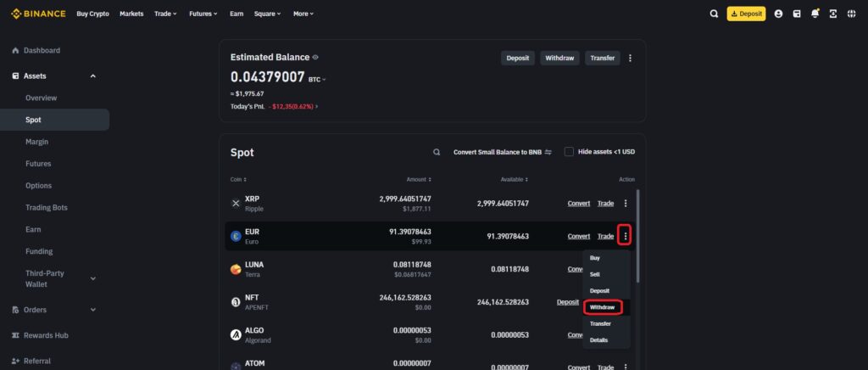
Task: Click the Binance logo
Action: click(x=38, y=14)
